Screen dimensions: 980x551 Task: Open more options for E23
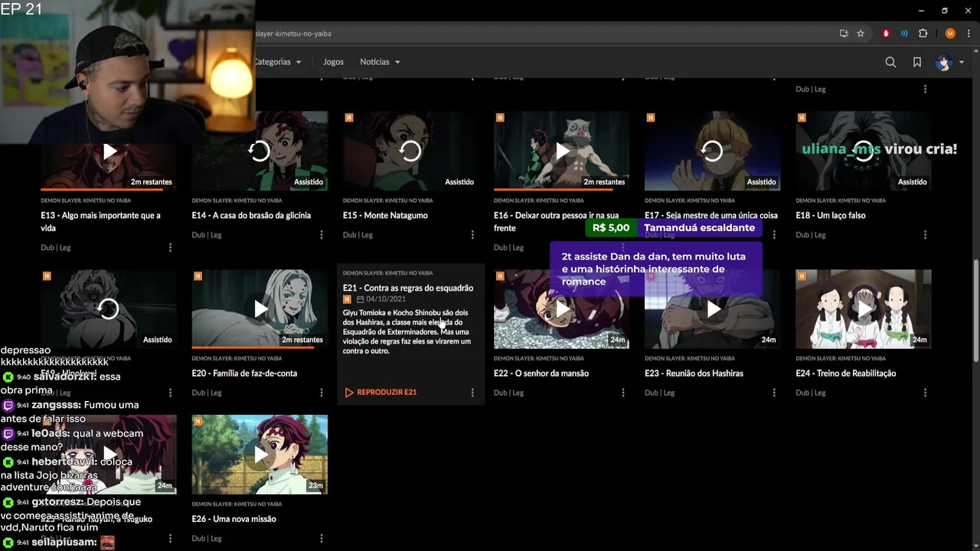(x=774, y=393)
